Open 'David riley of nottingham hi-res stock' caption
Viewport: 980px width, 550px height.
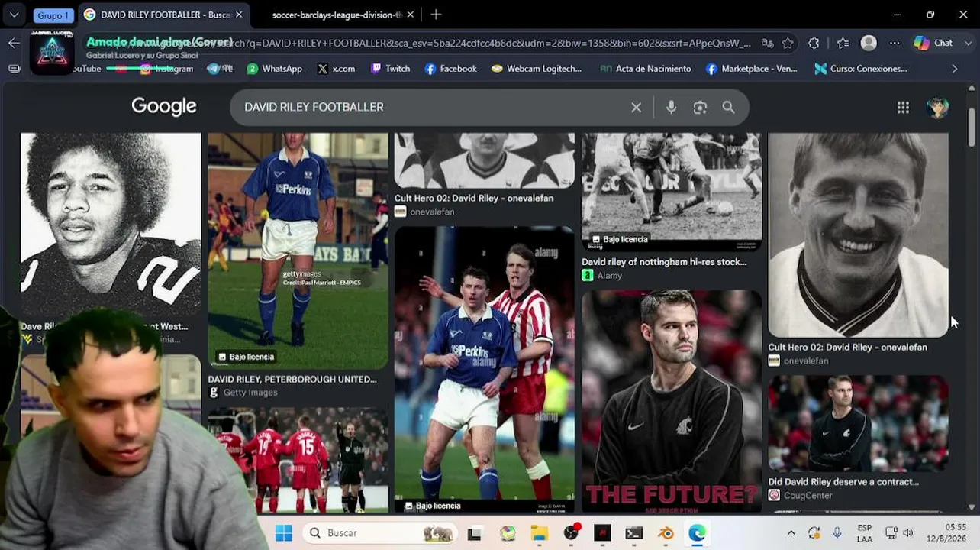click(664, 262)
